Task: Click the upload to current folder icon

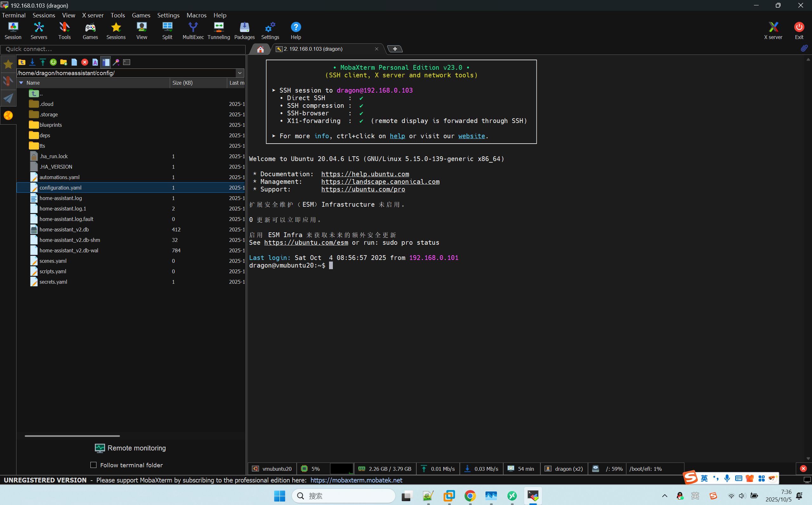Action: (43, 62)
